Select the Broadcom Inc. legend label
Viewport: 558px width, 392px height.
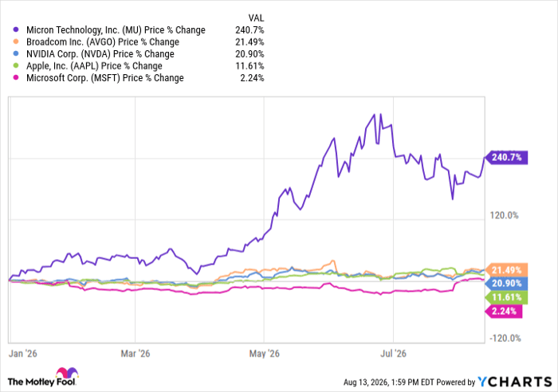tap(103, 42)
